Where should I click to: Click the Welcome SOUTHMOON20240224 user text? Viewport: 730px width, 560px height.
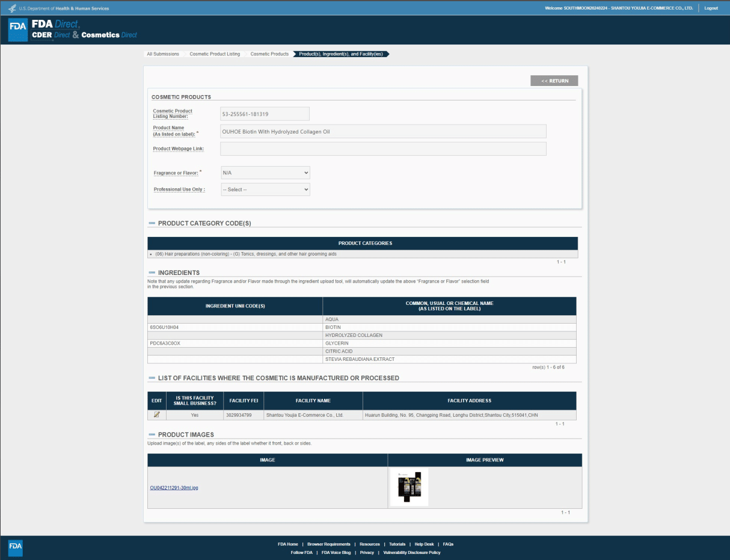(x=619, y=8)
